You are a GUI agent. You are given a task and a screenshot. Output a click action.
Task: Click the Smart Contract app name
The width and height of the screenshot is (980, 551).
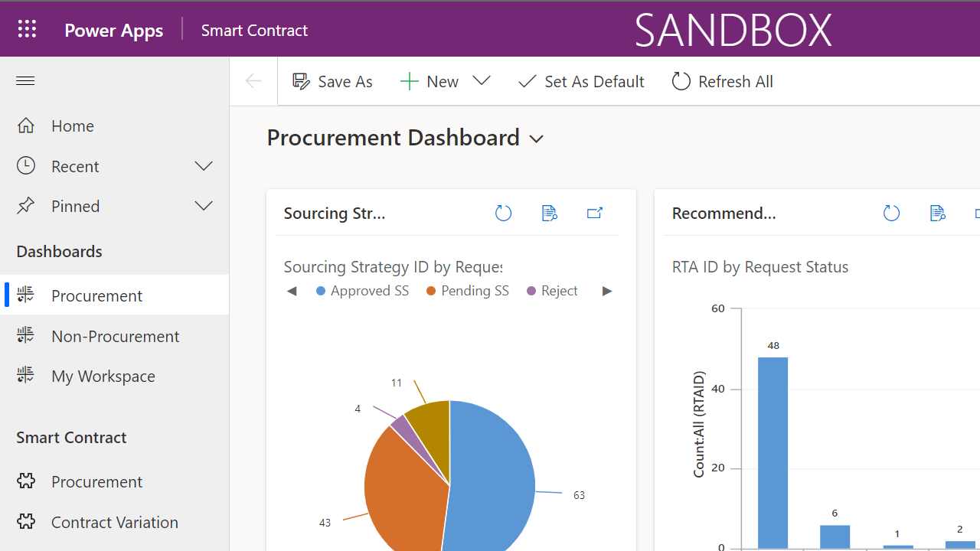tap(254, 30)
